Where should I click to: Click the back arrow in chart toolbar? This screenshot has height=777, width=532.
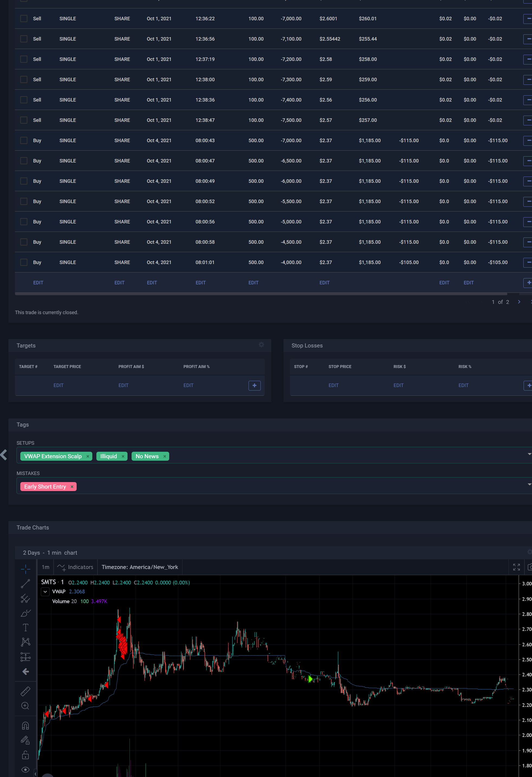click(25, 672)
